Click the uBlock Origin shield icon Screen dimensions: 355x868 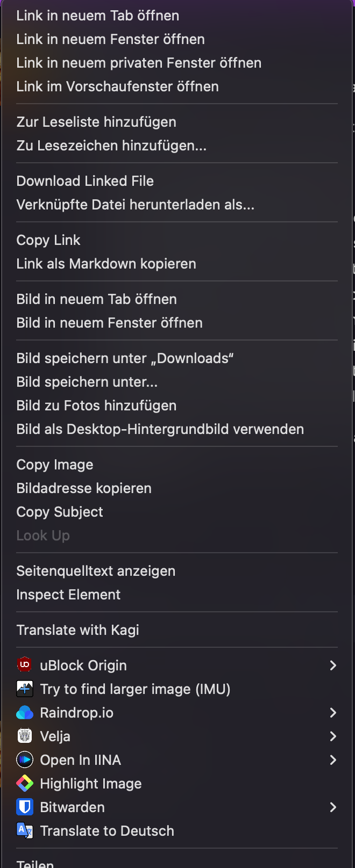pyautogui.click(x=25, y=665)
